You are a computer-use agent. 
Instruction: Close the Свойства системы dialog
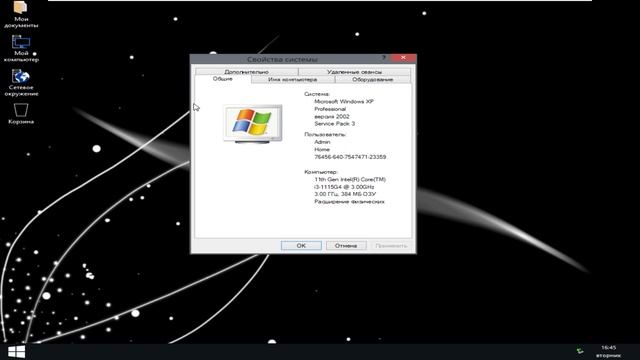point(403,58)
